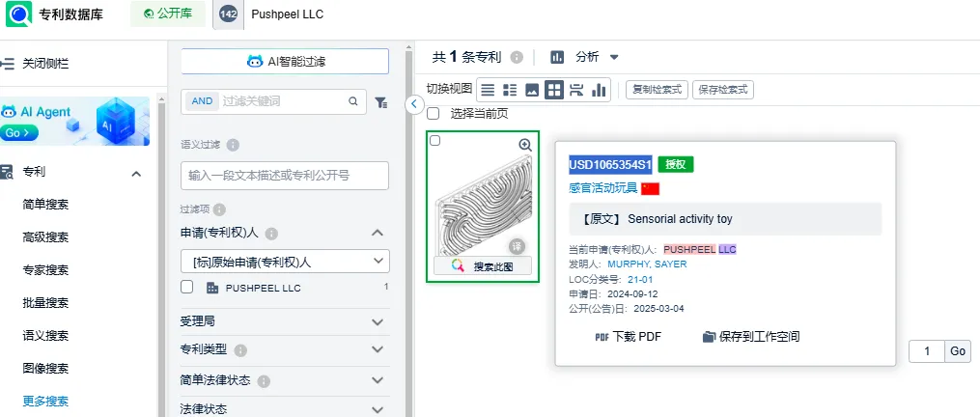Click the AI智能过滤 robot icon

coord(255,61)
